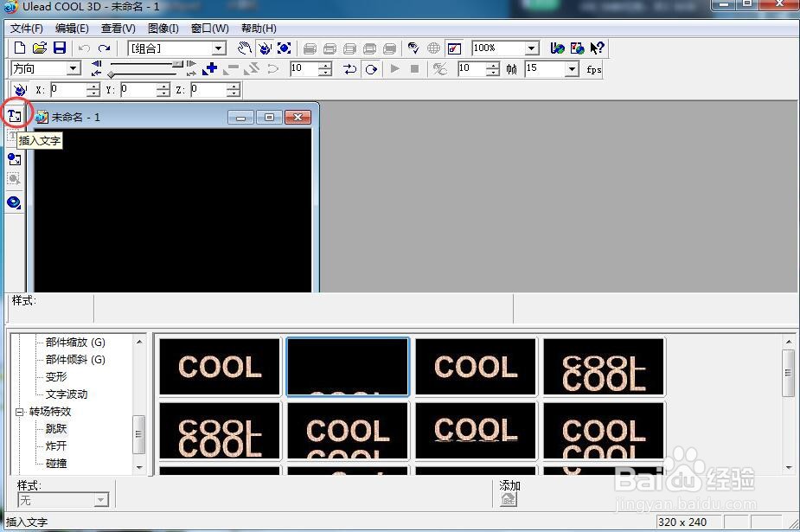800x532 pixels.
Task: Increase the X value stepper
Action: pos(93,87)
